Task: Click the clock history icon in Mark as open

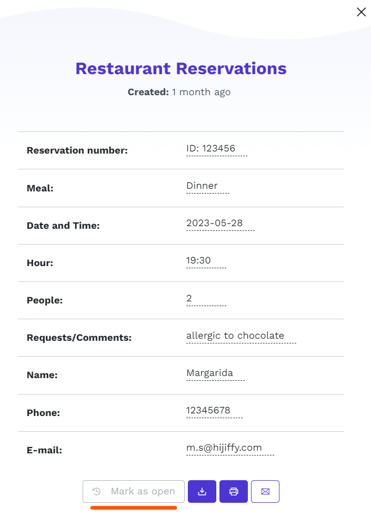Action: coord(96,491)
